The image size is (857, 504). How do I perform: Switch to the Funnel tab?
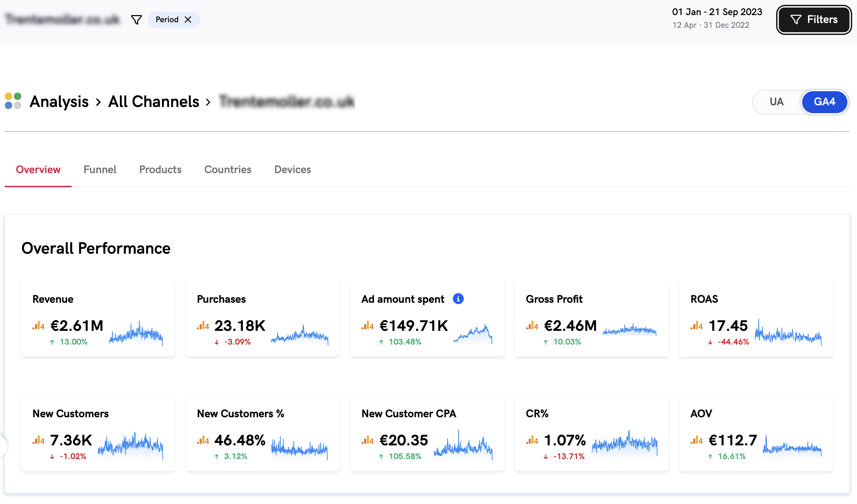tap(100, 169)
